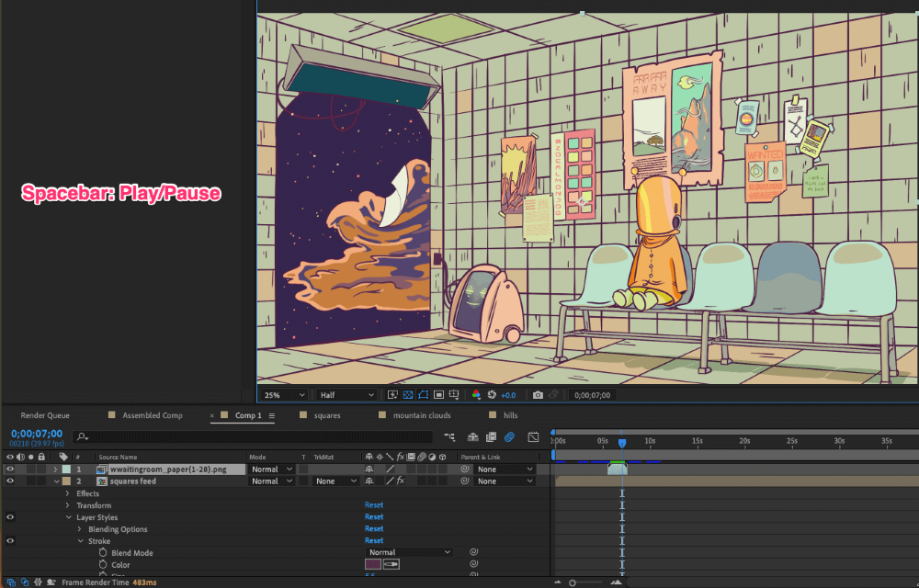Toggle mask and shape path visibility

point(423,395)
